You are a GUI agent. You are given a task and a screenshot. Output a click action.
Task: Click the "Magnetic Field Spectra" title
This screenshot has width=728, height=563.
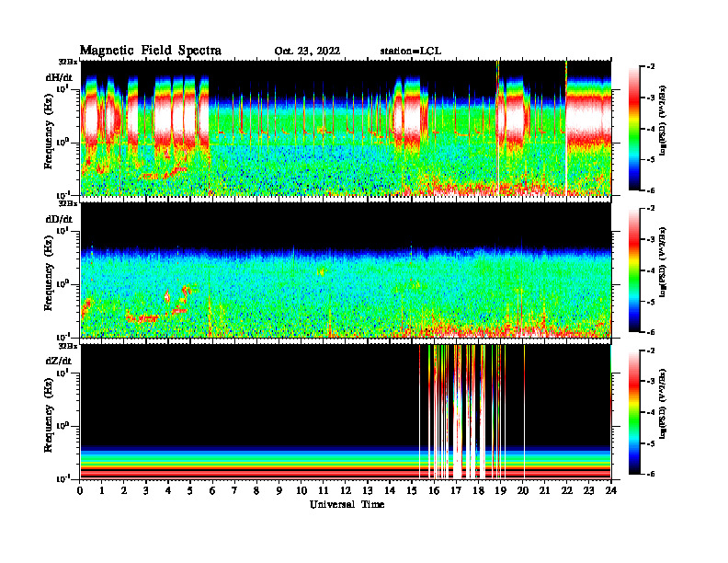pos(151,51)
